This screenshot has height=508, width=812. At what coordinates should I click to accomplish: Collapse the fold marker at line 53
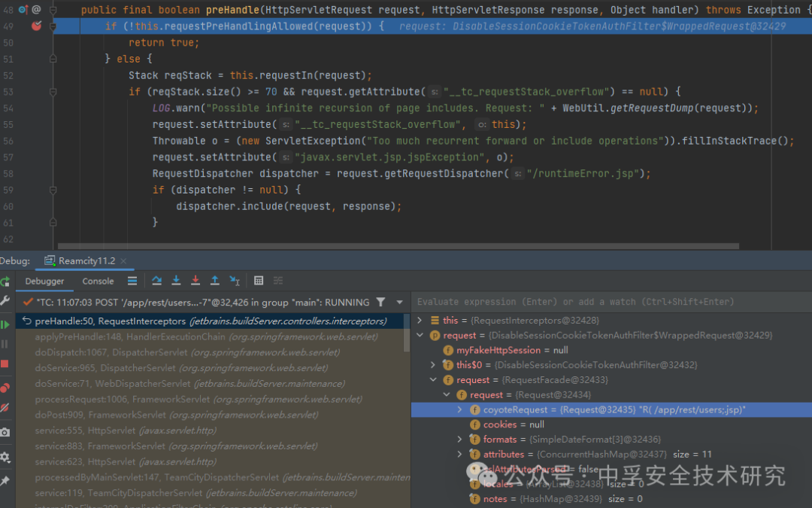[x=53, y=92]
